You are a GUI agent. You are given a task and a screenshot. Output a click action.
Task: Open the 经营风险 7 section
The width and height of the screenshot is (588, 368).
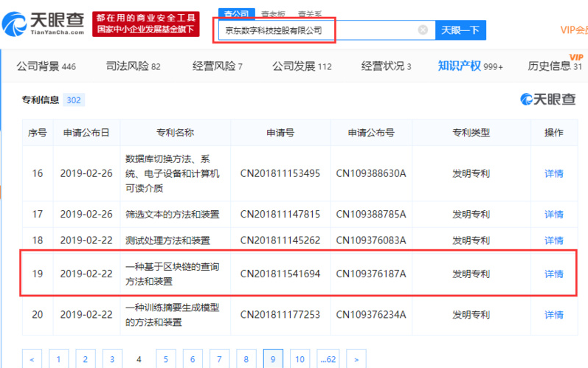217,66
